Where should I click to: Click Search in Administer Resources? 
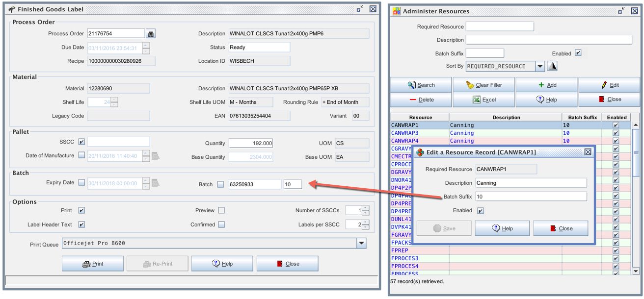click(x=421, y=85)
